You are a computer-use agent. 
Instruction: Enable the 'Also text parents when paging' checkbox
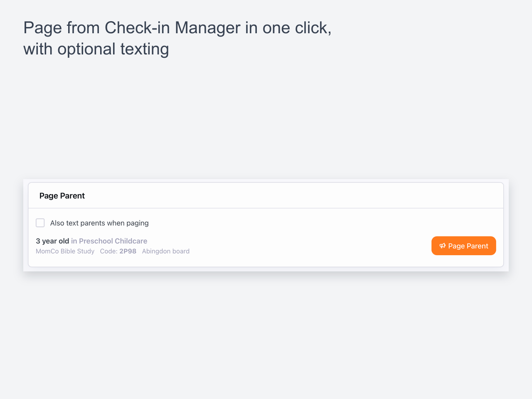tap(40, 223)
